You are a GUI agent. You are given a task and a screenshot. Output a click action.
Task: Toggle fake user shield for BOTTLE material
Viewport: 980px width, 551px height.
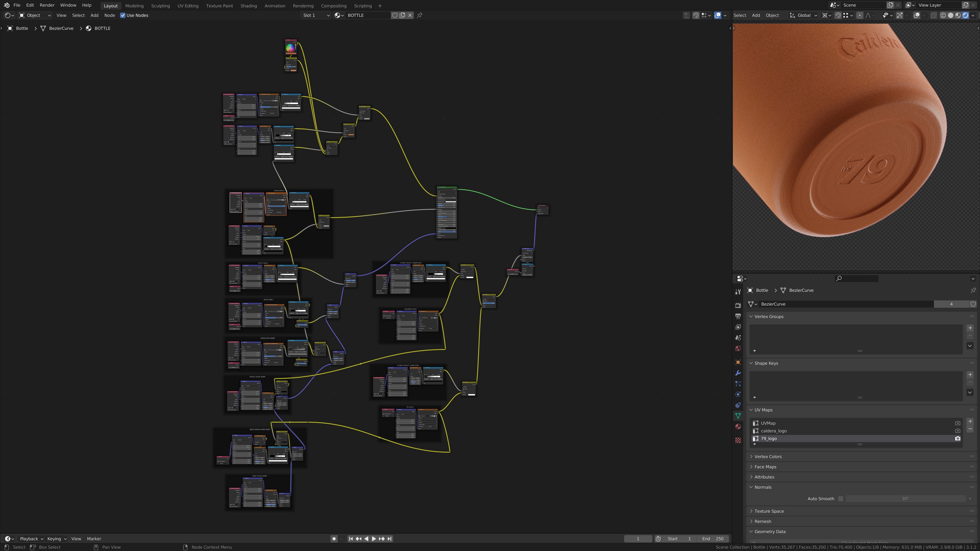pyautogui.click(x=395, y=15)
